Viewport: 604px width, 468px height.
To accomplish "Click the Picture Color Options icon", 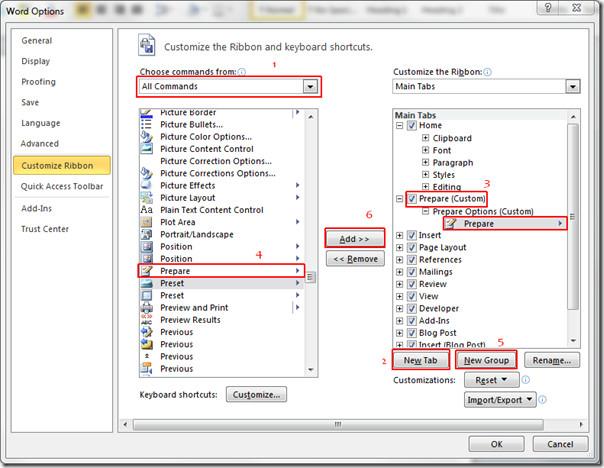I will click(x=147, y=137).
